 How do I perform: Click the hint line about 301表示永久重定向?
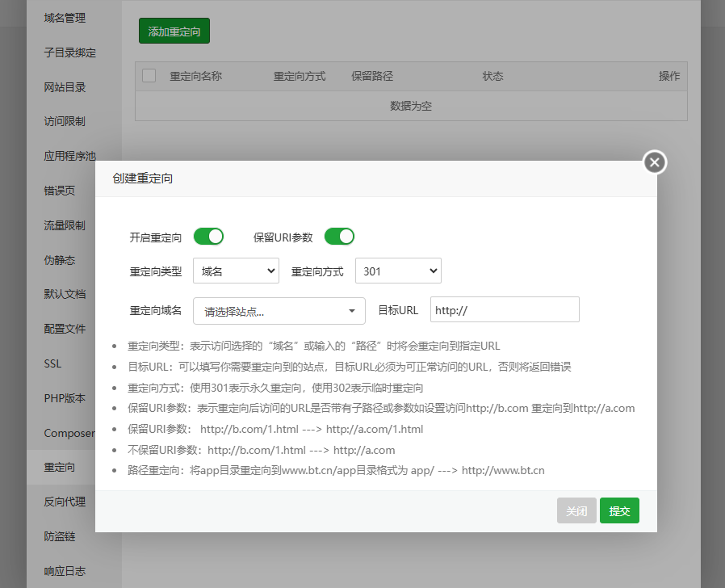[x=275, y=388]
